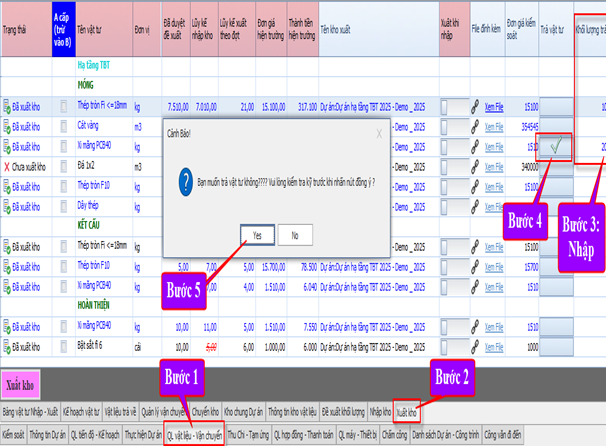Image resolution: width=606 pixels, height=447 pixels.
Task: Switch to the QL vật liệu - Vận chuyển tab
Action: pos(195,435)
